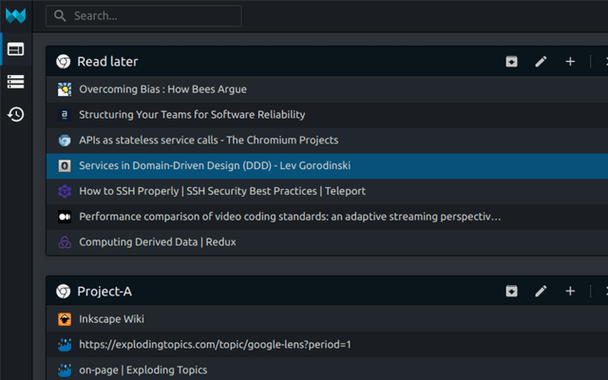Click Teleport favicon of How to SSH entry
Screen dimensions: 608x380
tap(64, 191)
